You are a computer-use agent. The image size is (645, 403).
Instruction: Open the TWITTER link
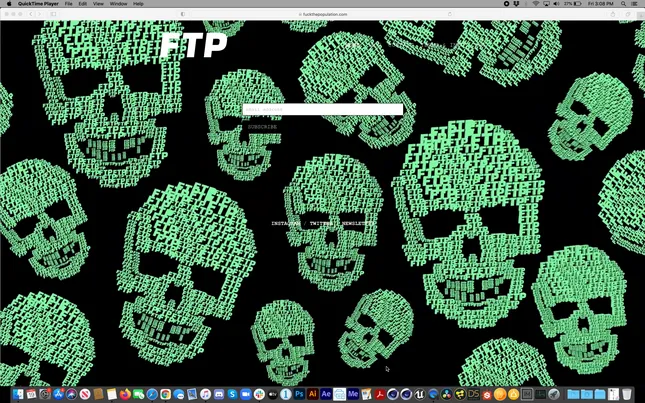click(321, 223)
